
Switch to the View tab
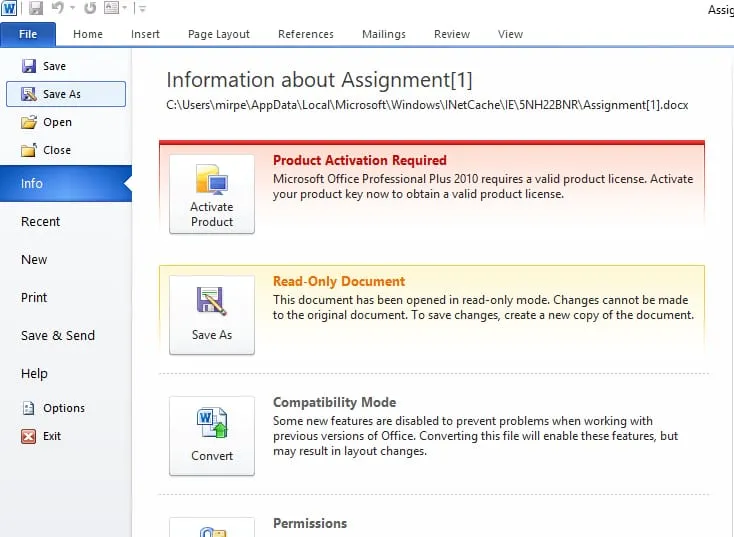510,34
